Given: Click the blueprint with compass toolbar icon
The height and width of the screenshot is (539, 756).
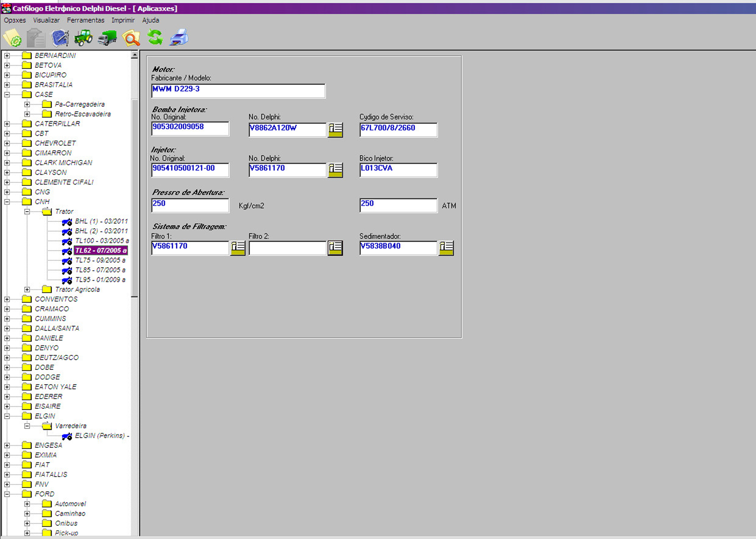Looking at the screenshot, I should click(x=60, y=38).
